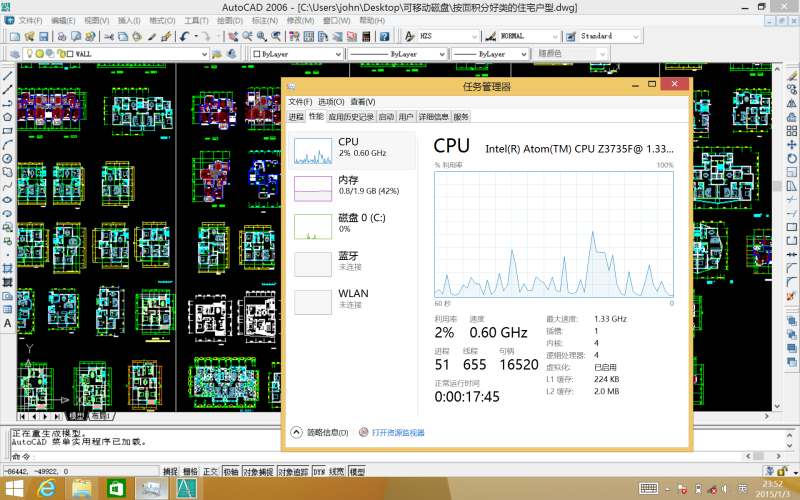Image resolution: width=800 pixels, height=500 pixels.
Task: Select 蓝牙 in Task Manager sidebar
Action: click(352, 263)
